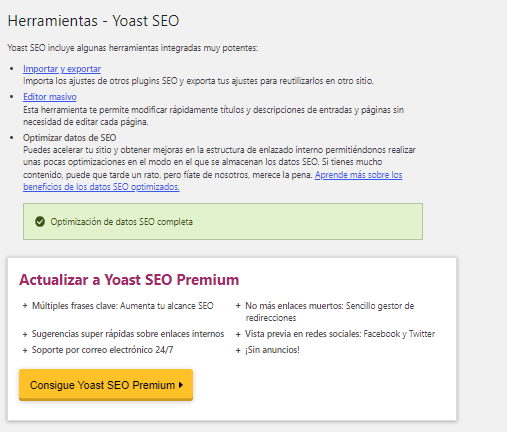This screenshot has width=507, height=432.
Task: Click the Optimización de datos SEO completa notice
Action: [x=223, y=221]
